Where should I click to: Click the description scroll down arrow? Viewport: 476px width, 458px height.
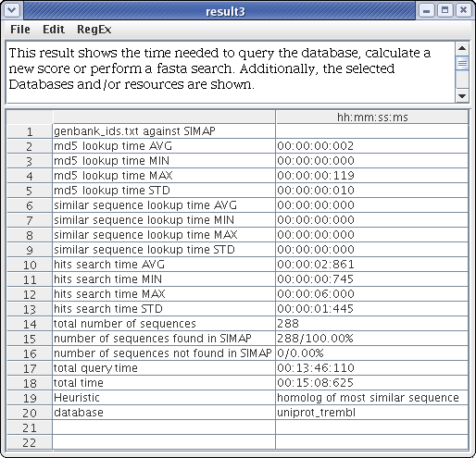tap(462, 96)
